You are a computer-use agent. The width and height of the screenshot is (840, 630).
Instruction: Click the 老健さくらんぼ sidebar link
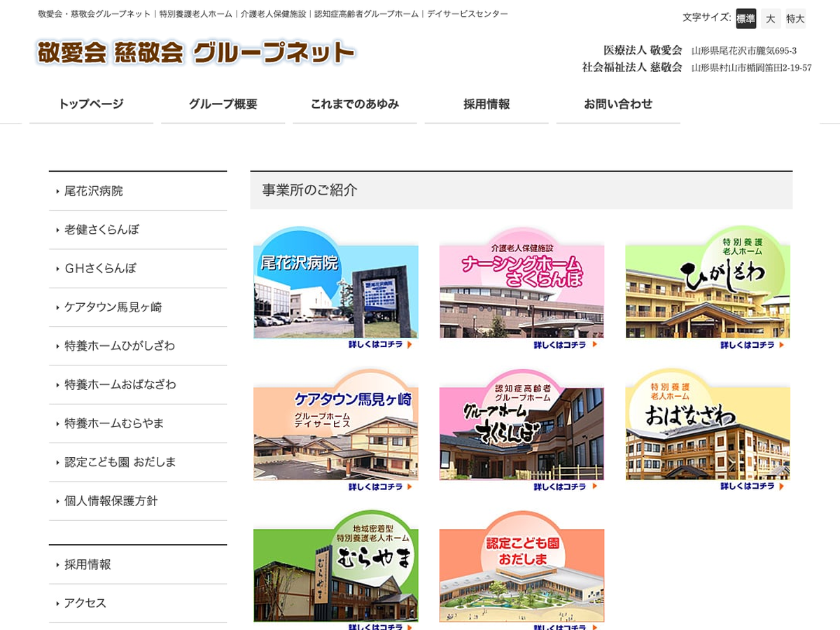[x=101, y=230]
